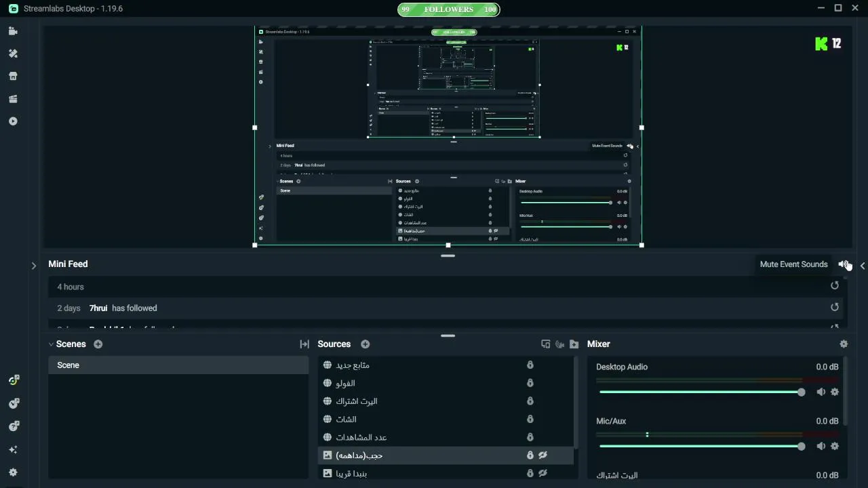Open the Editor tab in left sidebar

pos(13,31)
